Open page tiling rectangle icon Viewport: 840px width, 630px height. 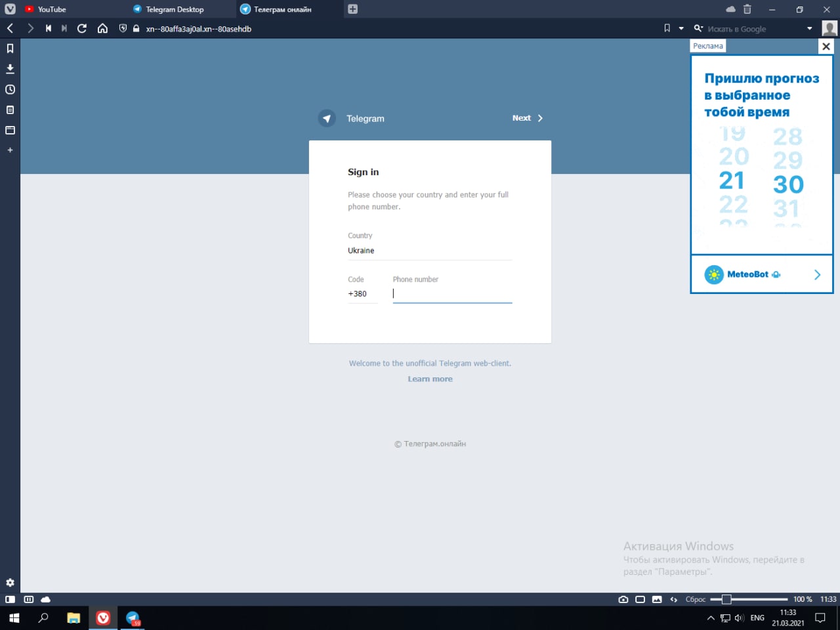(x=640, y=599)
